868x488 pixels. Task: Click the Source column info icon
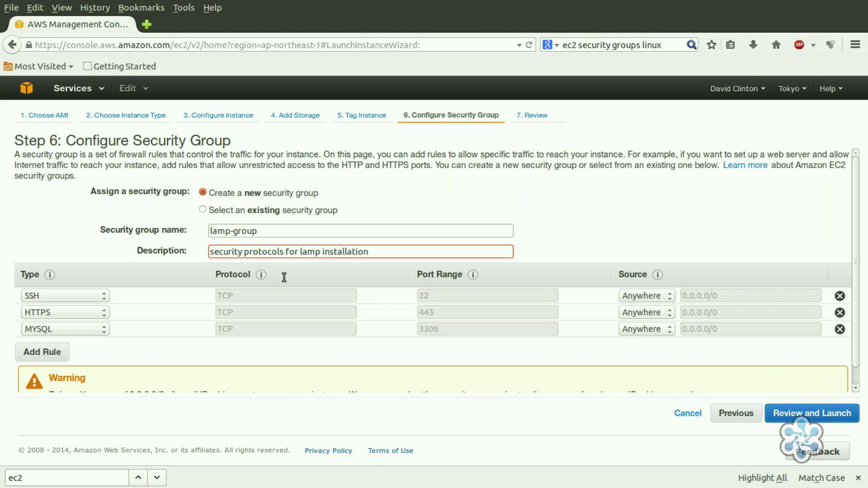point(658,274)
